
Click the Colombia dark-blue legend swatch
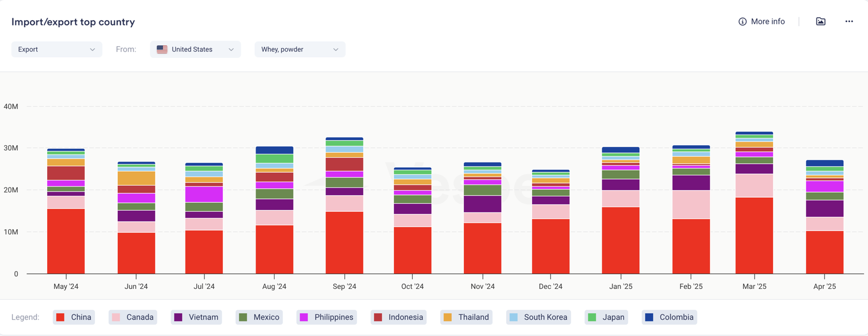point(649,317)
